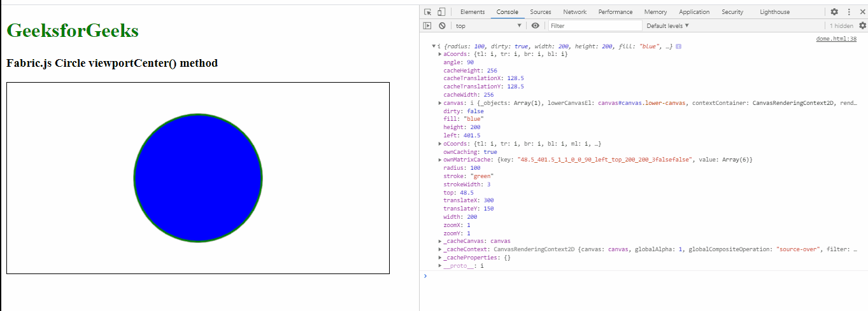
Task: Activate the inspect element picker icon
Action: pos(428,12)
